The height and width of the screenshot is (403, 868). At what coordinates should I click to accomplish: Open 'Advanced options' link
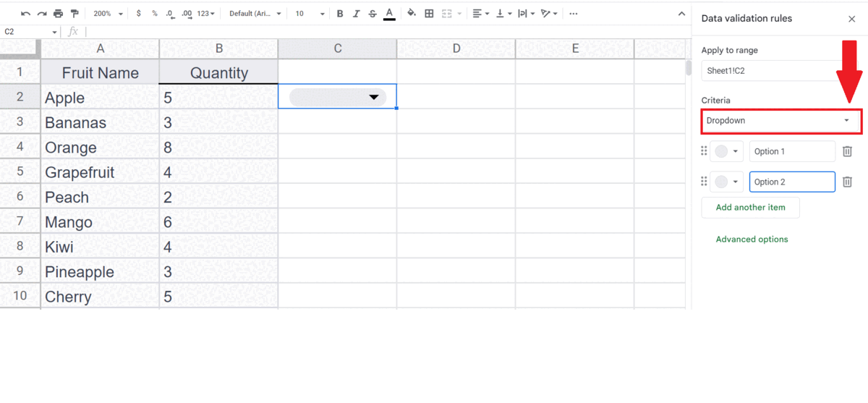[x=752, y=239]
